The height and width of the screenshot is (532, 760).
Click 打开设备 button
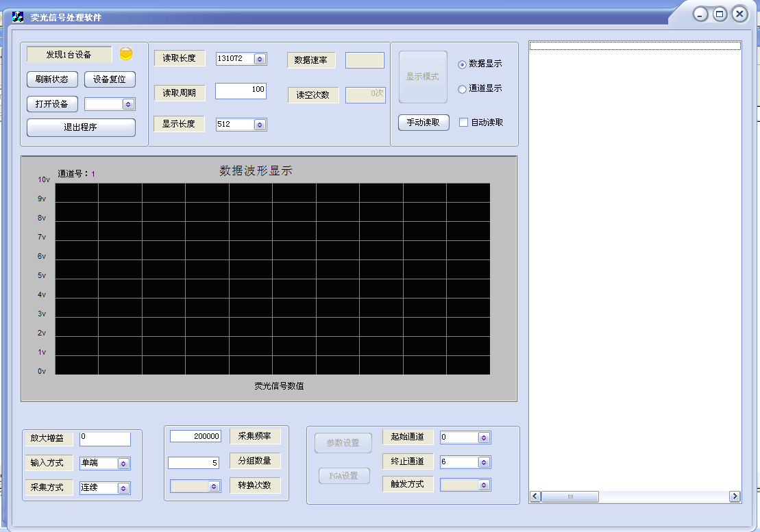52,104
